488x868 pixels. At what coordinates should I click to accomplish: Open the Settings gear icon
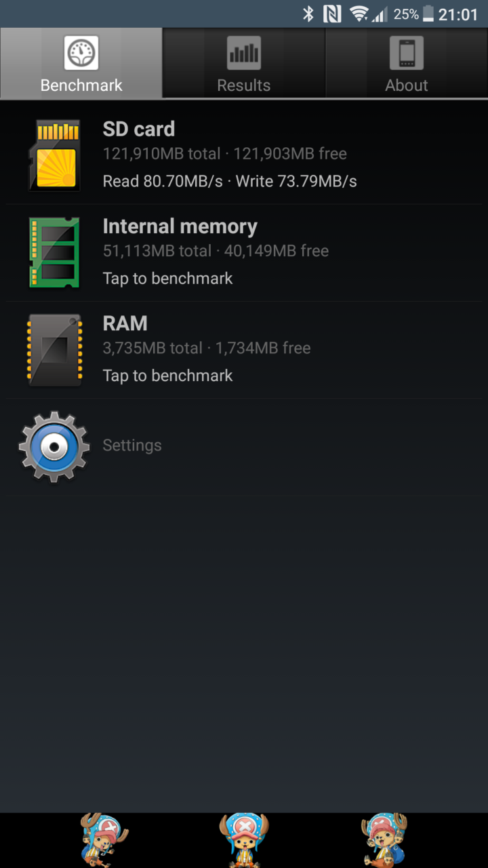coord(54,446)
